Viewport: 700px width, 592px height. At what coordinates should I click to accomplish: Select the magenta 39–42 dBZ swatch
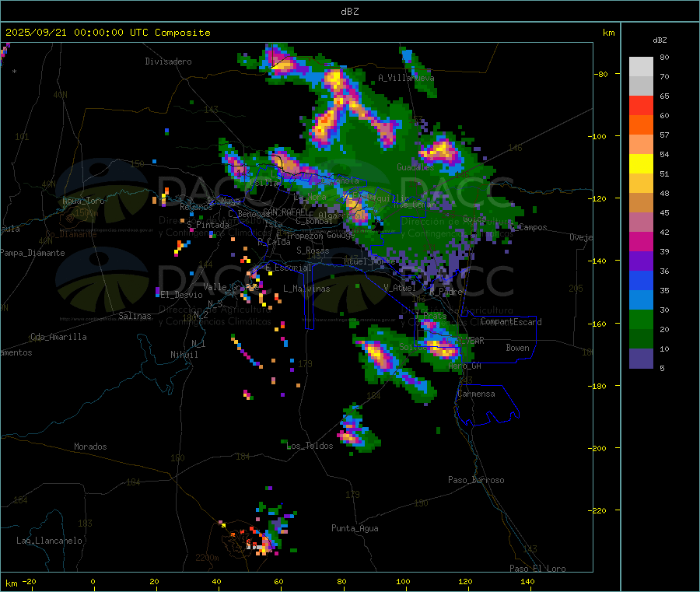(x=641, y=241)
